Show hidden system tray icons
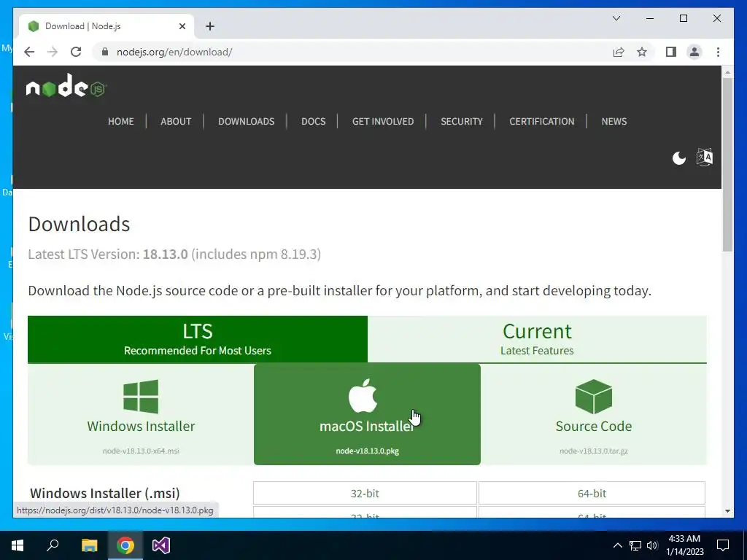 coord(617,545)
